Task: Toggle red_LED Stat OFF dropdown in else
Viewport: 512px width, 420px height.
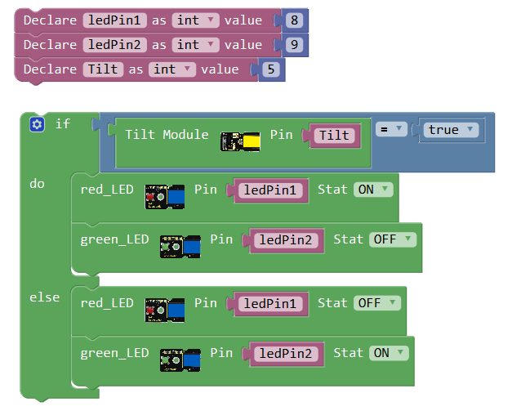Action: pos(377,303)
